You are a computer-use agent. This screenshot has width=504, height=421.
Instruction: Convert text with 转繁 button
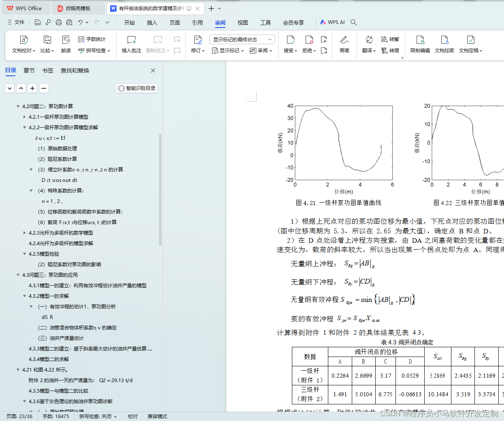[x=390, y=39]
